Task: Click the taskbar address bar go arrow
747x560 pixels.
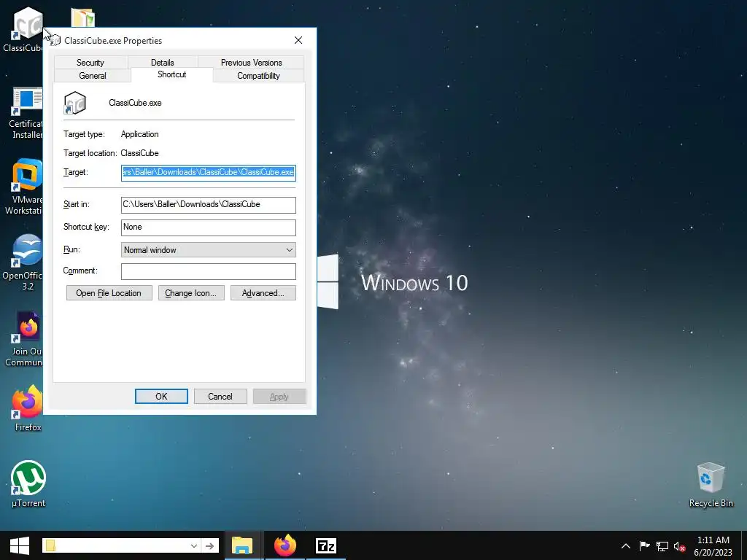Action: tap(209, 546)
